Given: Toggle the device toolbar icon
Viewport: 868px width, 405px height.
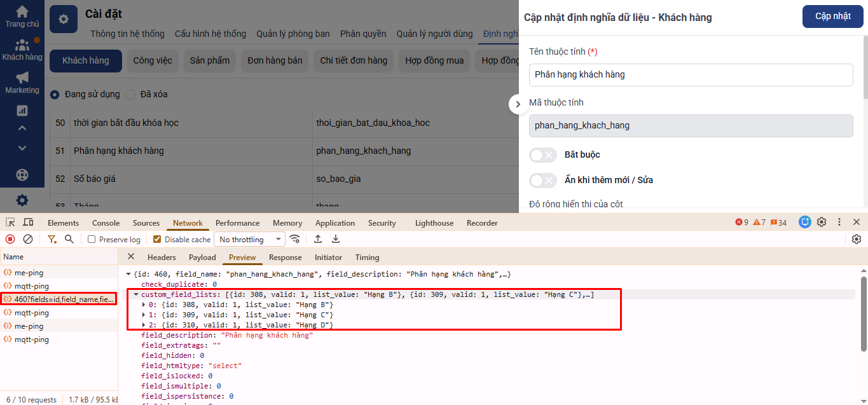Looking at the screenshot, I should click(28, 223).
